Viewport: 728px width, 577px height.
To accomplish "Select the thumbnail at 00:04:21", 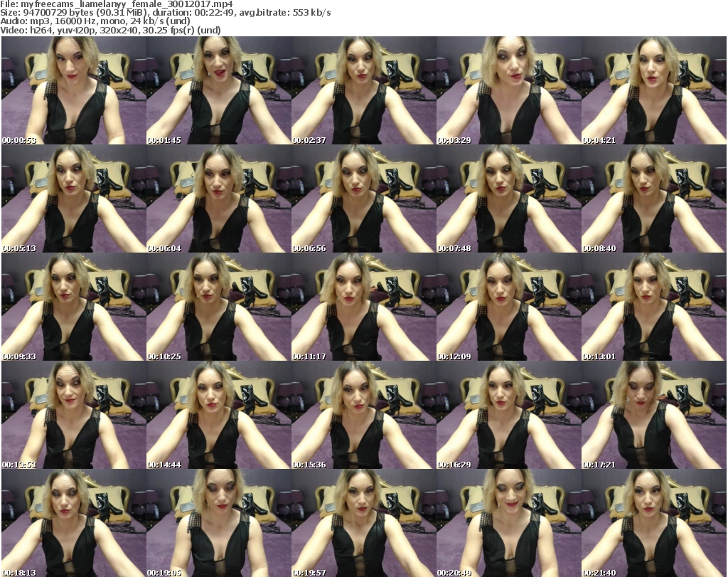I will 654,90.
